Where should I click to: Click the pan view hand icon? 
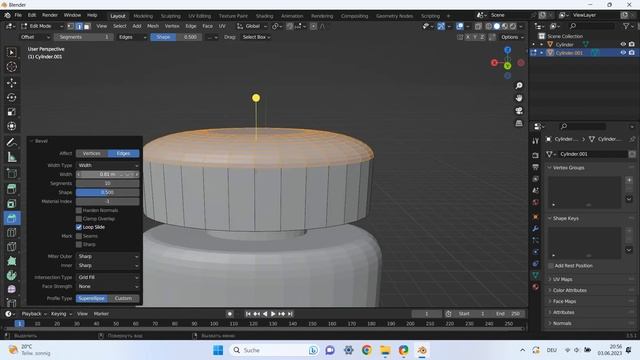519,98
